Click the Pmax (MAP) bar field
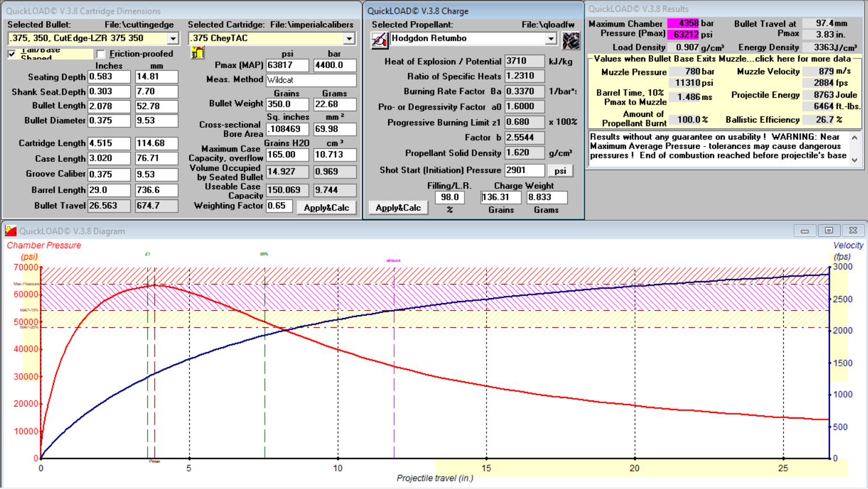The height and width of the screenshot is (489, 868). [335, 65]
